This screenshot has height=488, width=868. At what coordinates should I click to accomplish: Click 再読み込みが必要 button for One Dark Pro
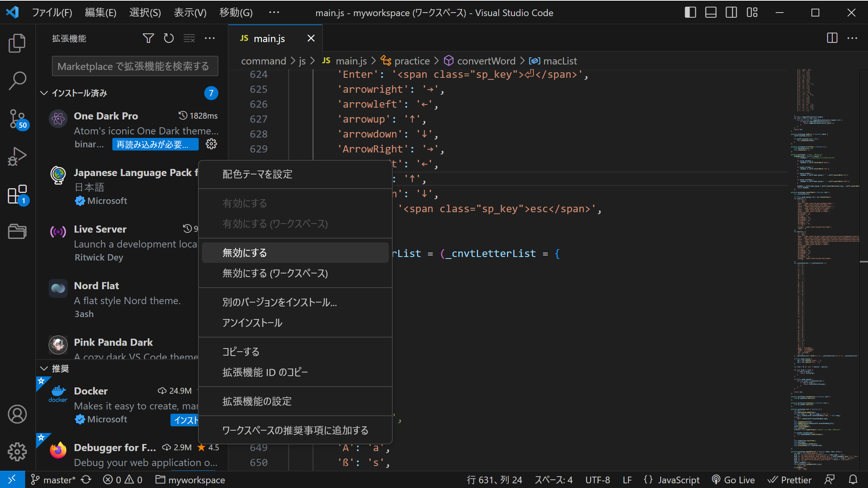pos(156,145)
